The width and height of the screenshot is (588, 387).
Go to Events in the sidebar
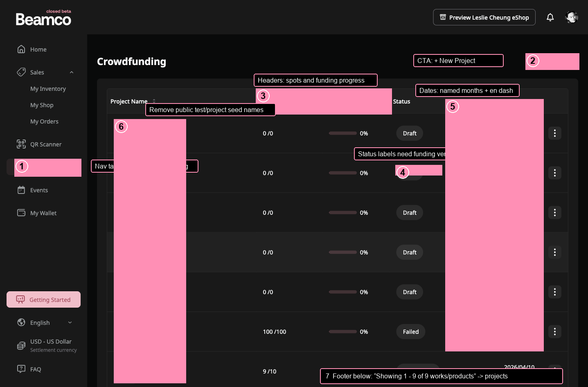pyautogui.click(x=39, y=190)
